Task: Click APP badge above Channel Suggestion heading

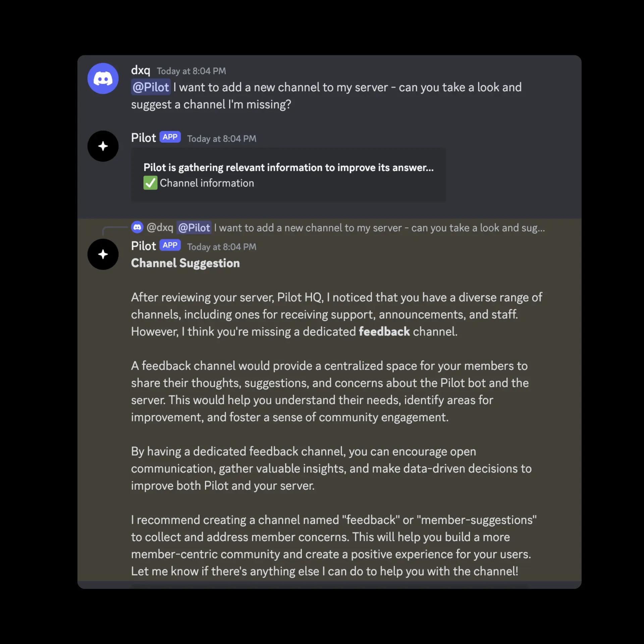Action: 170,245
